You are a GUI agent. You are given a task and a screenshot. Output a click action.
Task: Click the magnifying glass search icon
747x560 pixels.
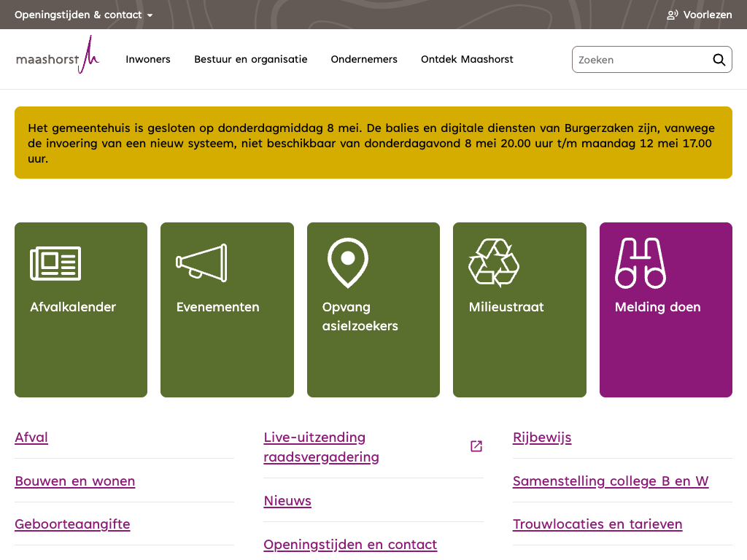719,60
